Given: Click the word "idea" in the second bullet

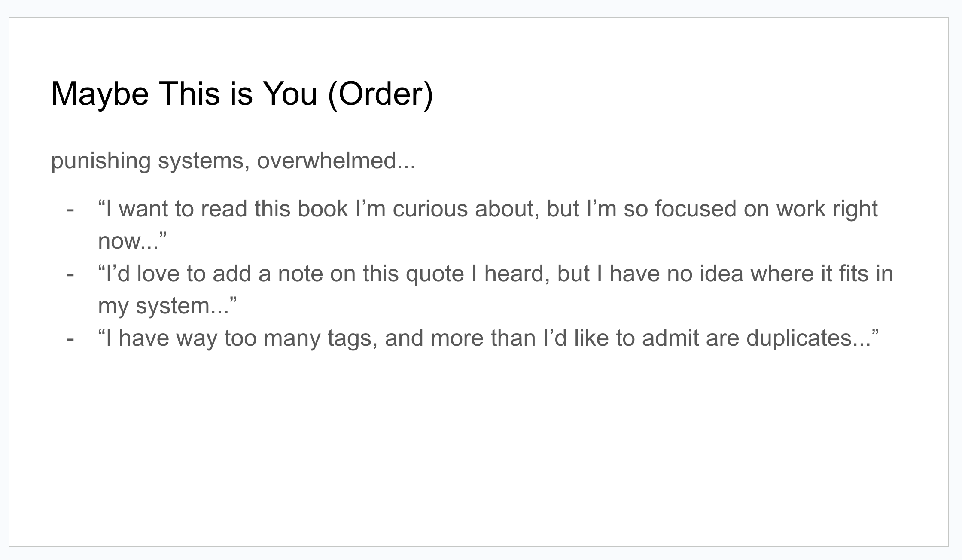Looking at the screenshot, I should [x=721, y=274].
